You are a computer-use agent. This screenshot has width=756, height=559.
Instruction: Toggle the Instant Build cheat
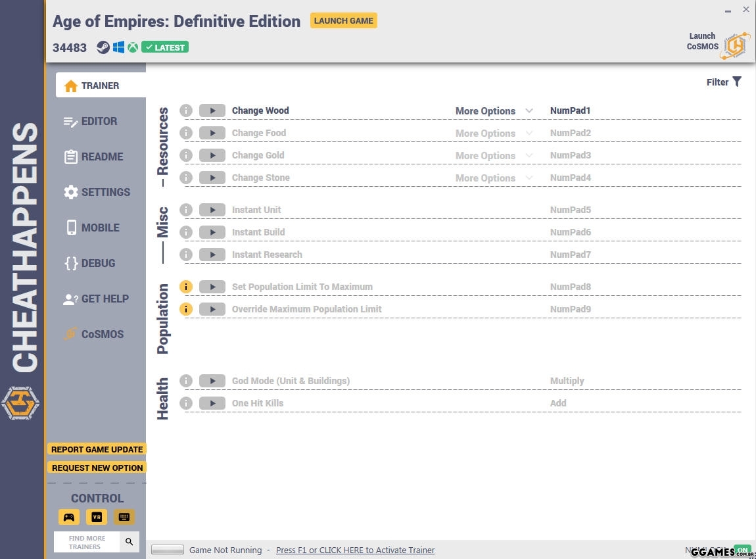[212, 232]
